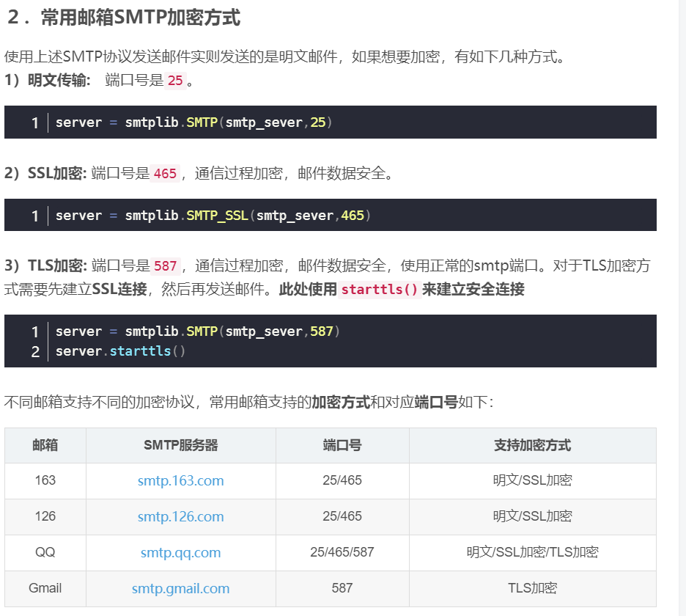Click the table header 支持加密方式
The image size is (686, 616).
point(532,445)
